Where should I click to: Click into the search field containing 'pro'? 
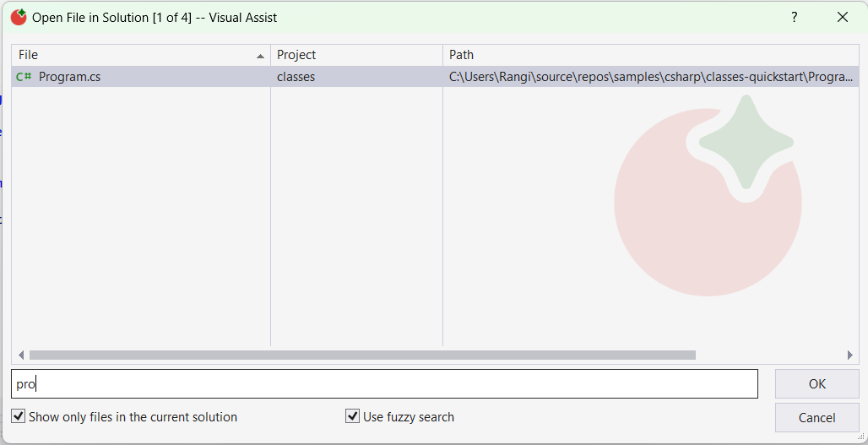pyautogui.click(x=384, y=383)
